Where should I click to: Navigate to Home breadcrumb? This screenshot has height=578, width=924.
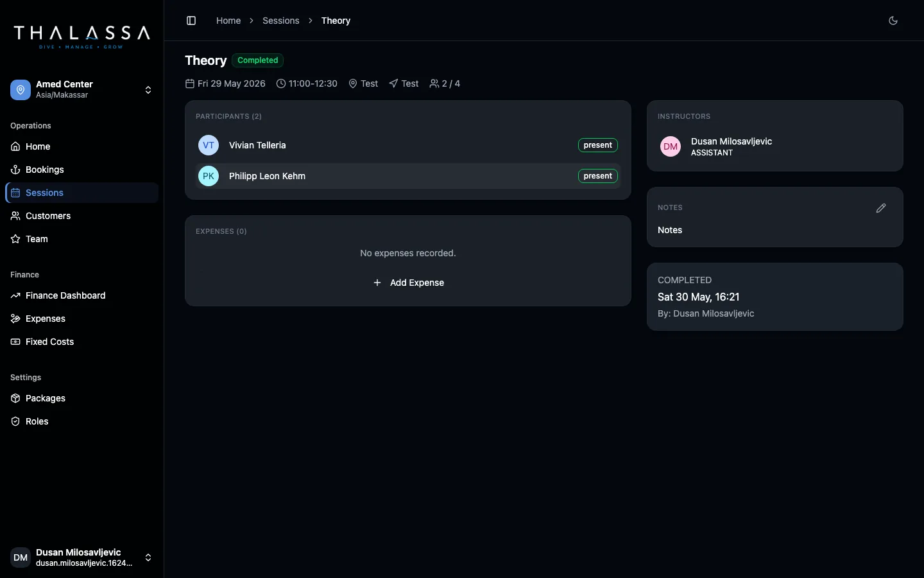(228, 21)
